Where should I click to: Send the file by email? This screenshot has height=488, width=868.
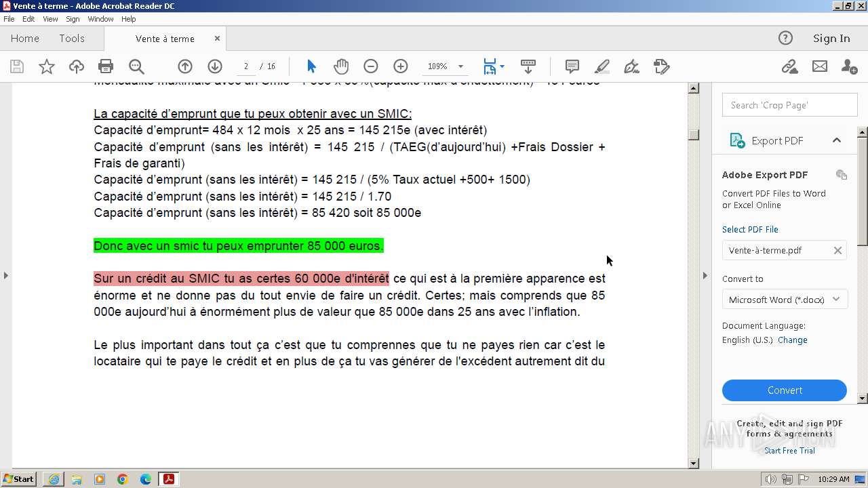(x=820, y=66)
